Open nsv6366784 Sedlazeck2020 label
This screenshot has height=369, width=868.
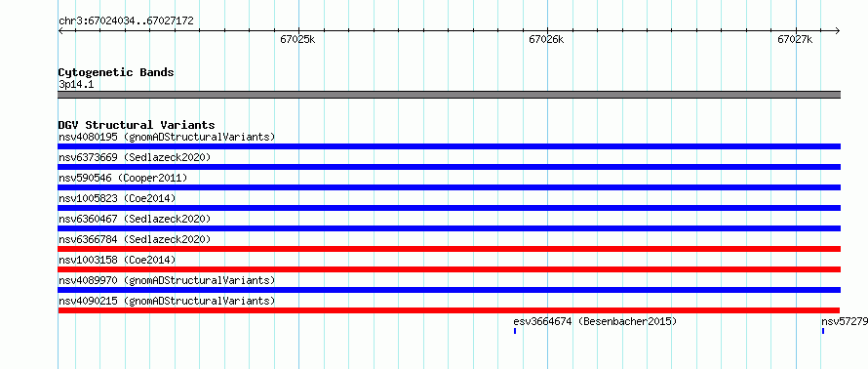[135, 239]
